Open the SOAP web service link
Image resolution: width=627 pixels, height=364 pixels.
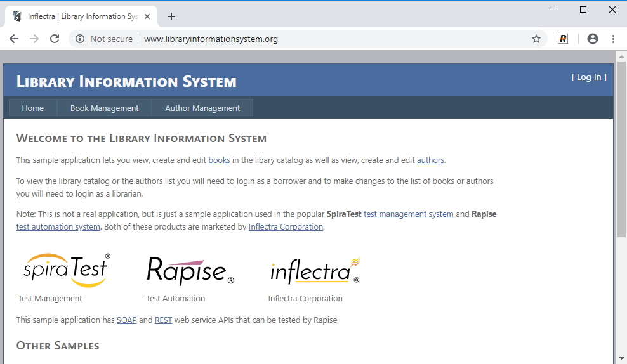coord(127,320)
